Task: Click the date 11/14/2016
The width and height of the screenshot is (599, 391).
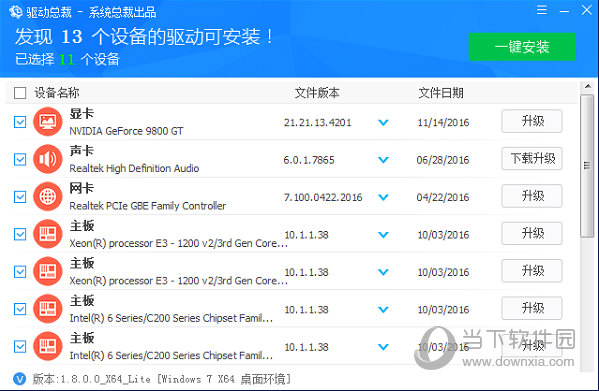Action: tap(443, 123)
